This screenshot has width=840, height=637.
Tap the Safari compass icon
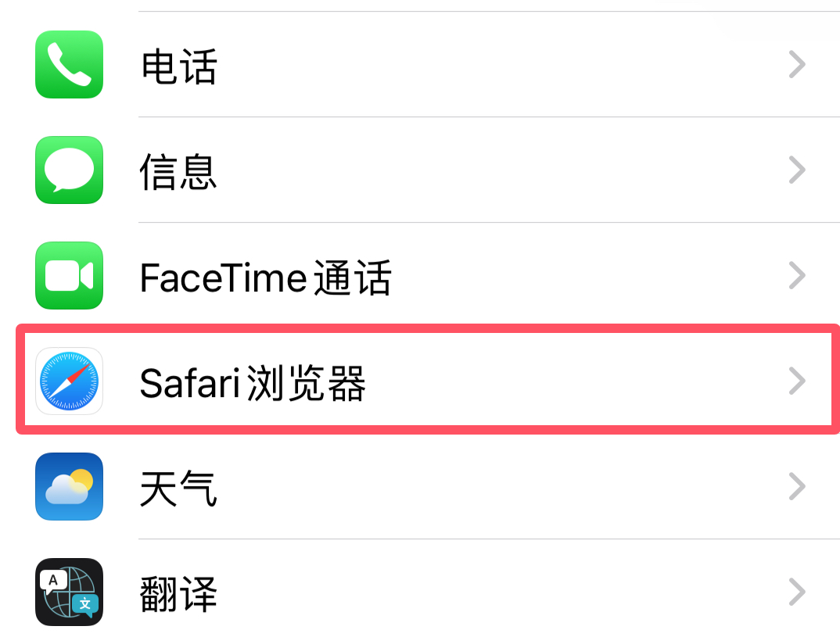[69, 381]
